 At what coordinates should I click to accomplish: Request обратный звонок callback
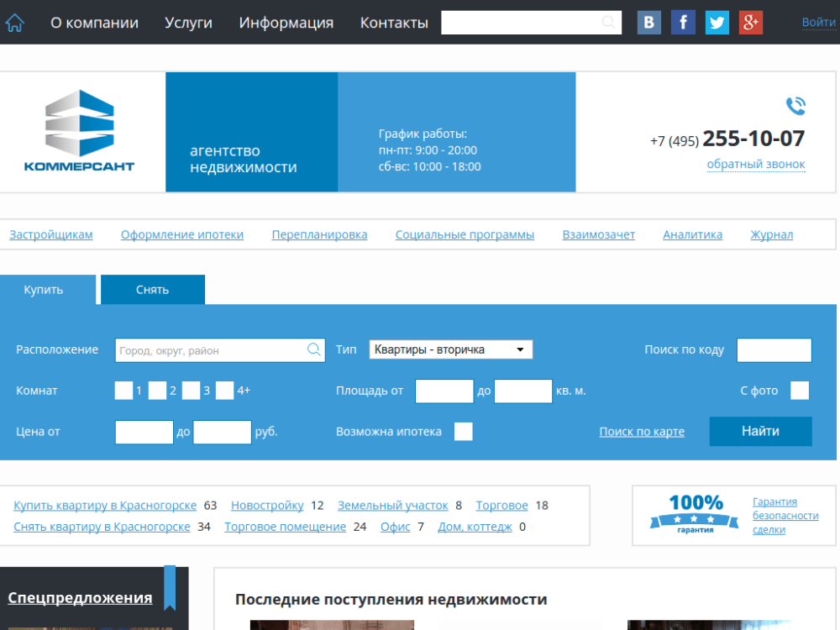tap(755, 164)
